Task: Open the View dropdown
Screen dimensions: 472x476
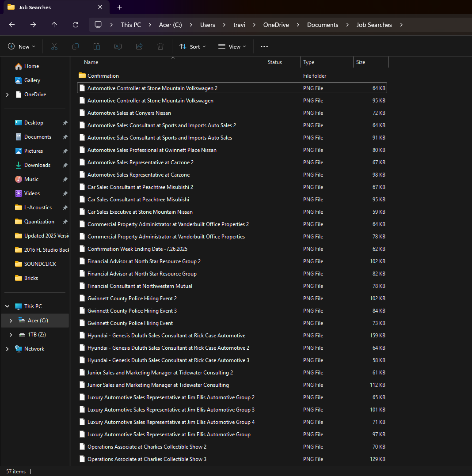Action: click(x=232, y=46)
